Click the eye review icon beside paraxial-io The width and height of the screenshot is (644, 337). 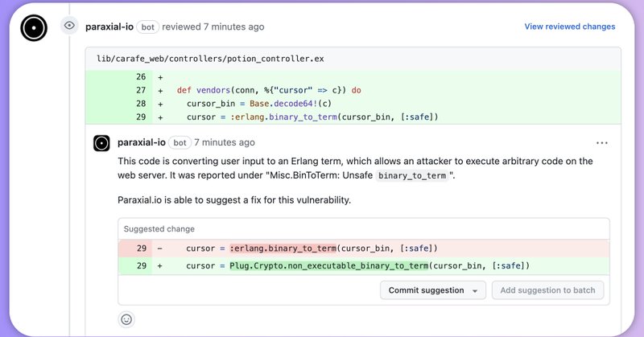pos(69,26)
